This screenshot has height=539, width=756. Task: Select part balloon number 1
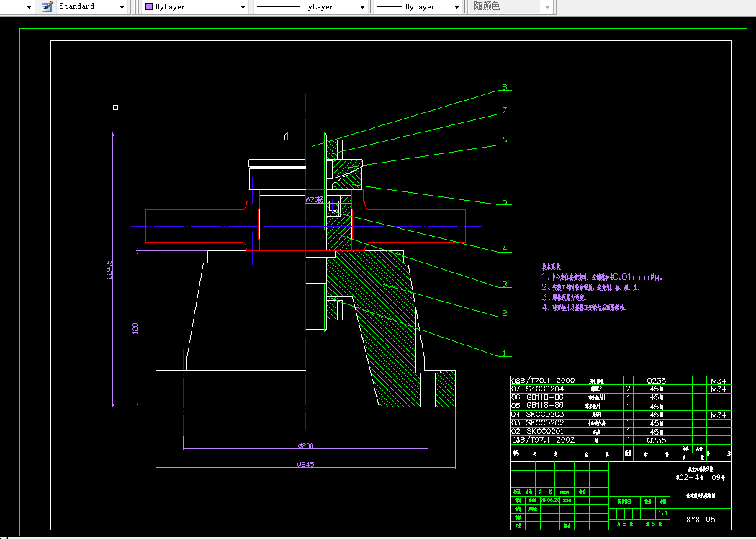click(x=505, y=353)
